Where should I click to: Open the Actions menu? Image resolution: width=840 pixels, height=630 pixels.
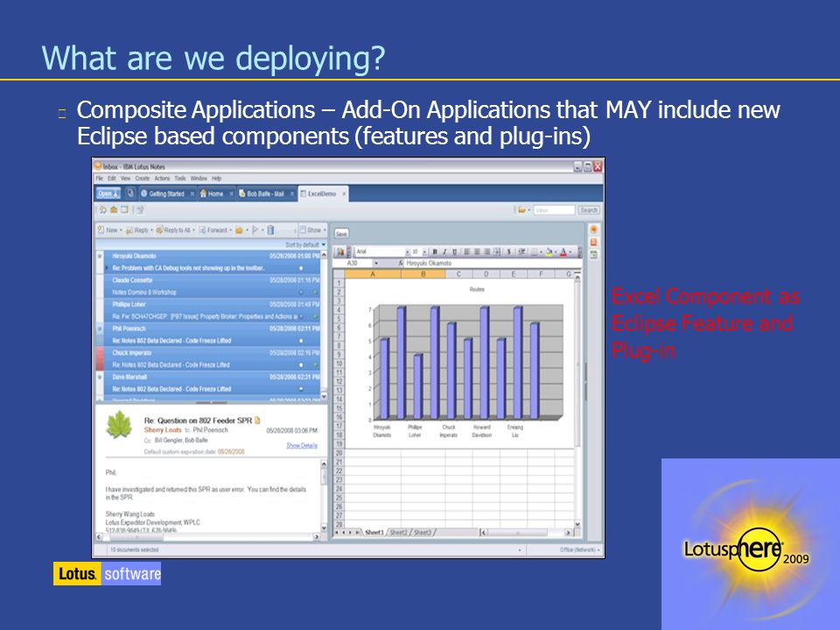point(163,178)
